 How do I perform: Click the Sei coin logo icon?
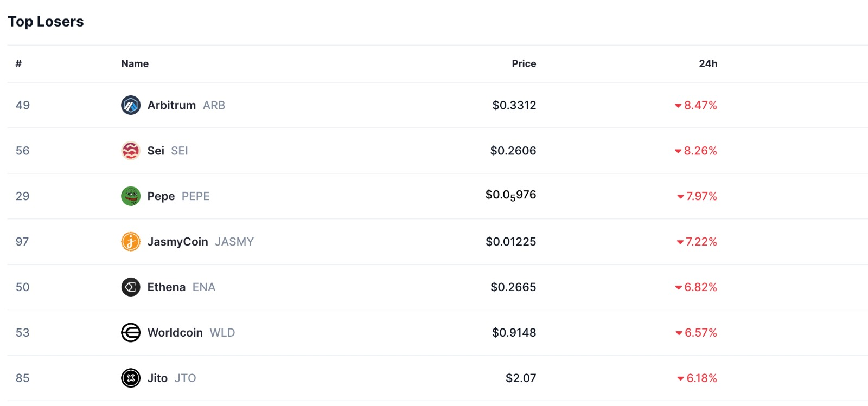tap(131, 151)
